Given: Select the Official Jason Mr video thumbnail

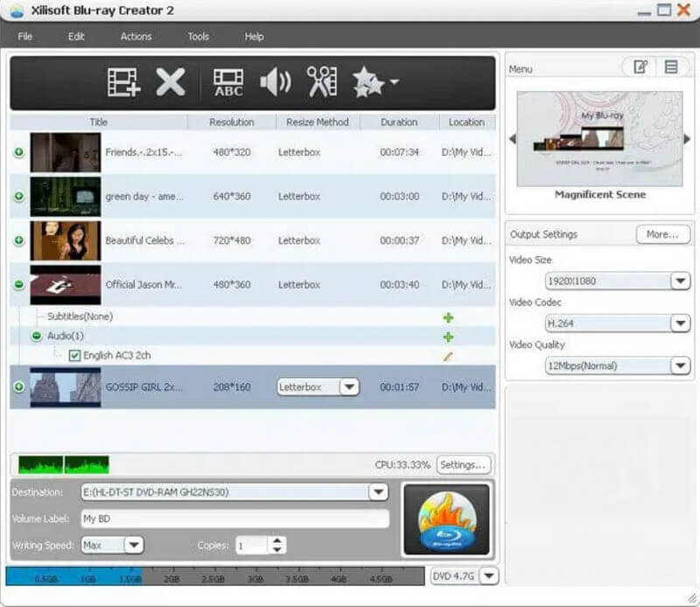Looking at the screenshot, I should (x=66, y=285).
